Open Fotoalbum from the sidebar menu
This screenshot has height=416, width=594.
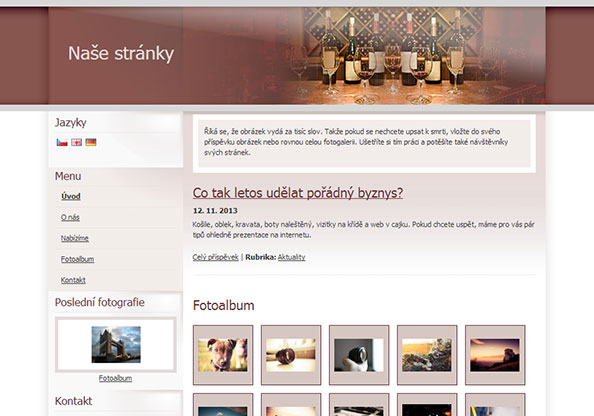(77, 259)
